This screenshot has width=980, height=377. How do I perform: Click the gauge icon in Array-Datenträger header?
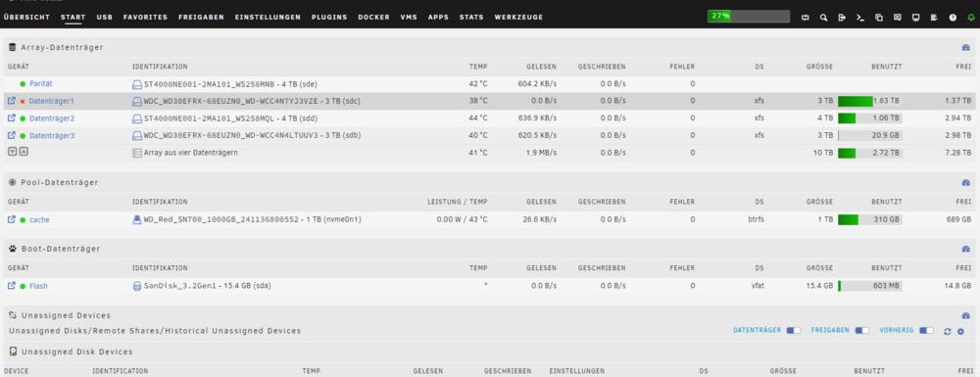click(x=965, y=47)
